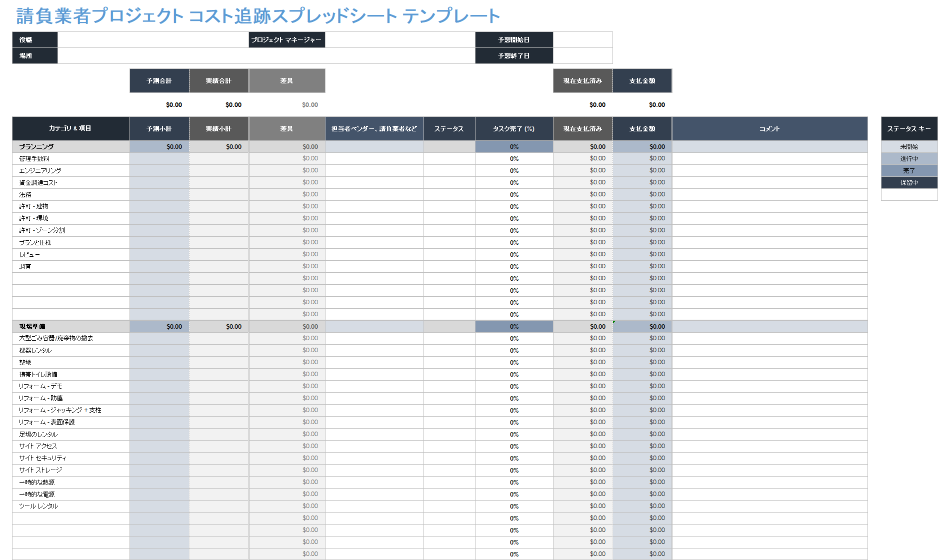The image size is (943, 560).
Task: Select the カテゴリ & 項目 column header
Action: tap(71, 129)
